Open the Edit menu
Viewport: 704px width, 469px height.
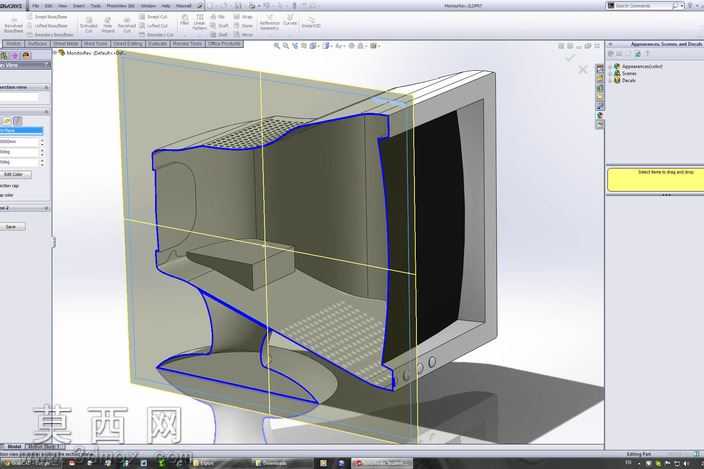pos(48,6)
